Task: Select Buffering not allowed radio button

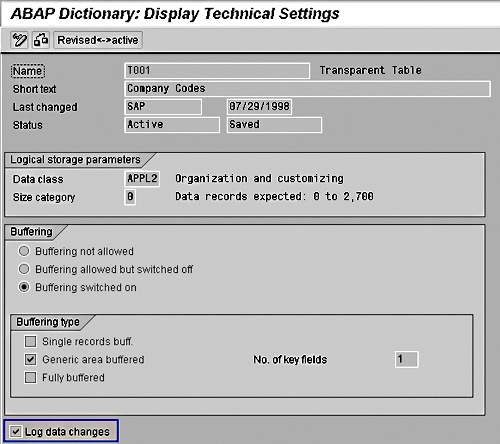Action: (x=24, y=251)
